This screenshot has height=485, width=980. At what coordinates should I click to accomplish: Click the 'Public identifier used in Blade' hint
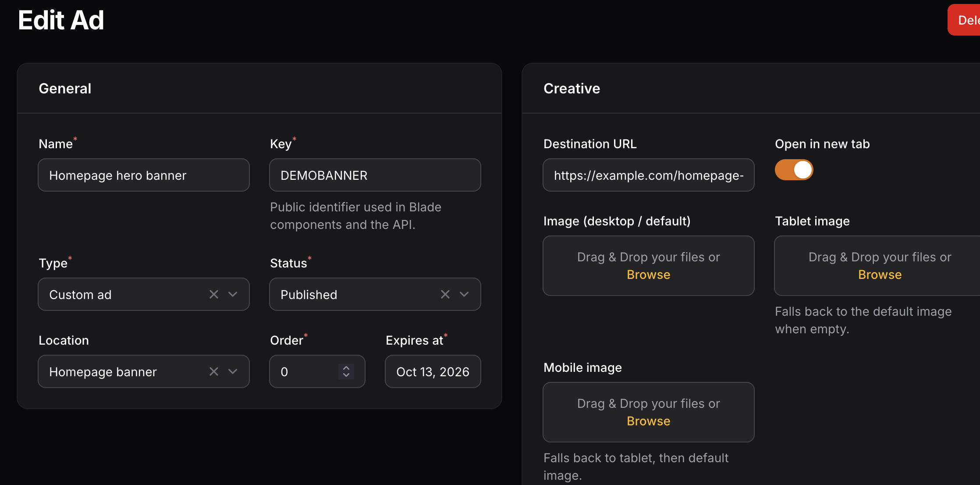[x=355, y=216]
